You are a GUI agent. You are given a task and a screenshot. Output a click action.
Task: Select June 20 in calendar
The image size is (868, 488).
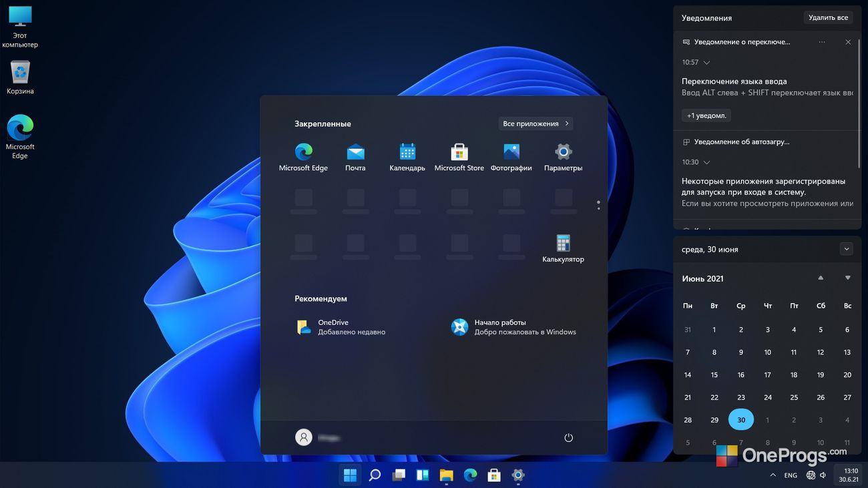[x=847, y=375]
